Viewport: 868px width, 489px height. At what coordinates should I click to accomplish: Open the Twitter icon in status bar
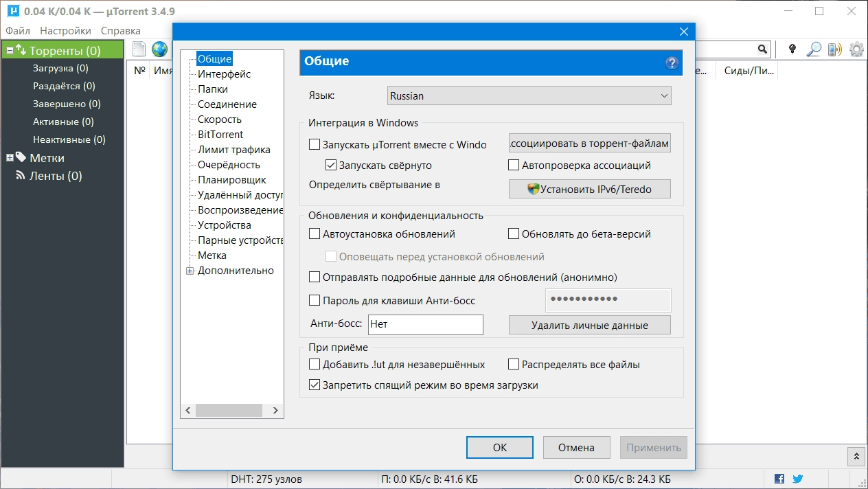coord(797,479)
